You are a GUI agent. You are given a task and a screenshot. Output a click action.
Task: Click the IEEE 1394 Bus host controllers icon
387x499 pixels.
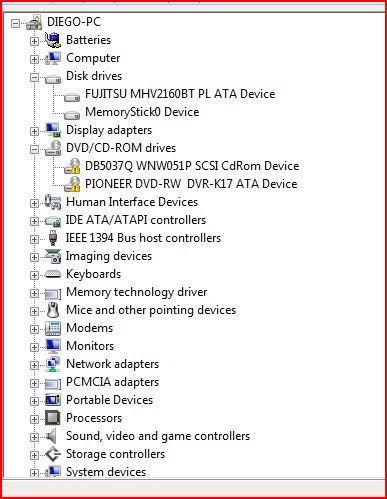53,238
